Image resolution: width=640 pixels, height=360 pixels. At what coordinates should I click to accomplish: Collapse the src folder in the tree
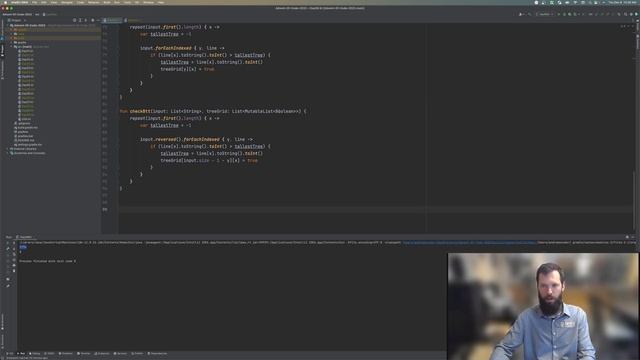[12, 47]
